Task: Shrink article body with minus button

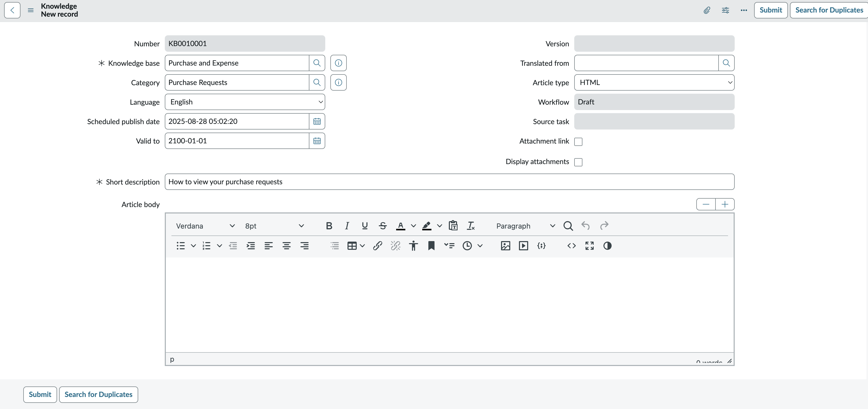Action: point(706,204)
